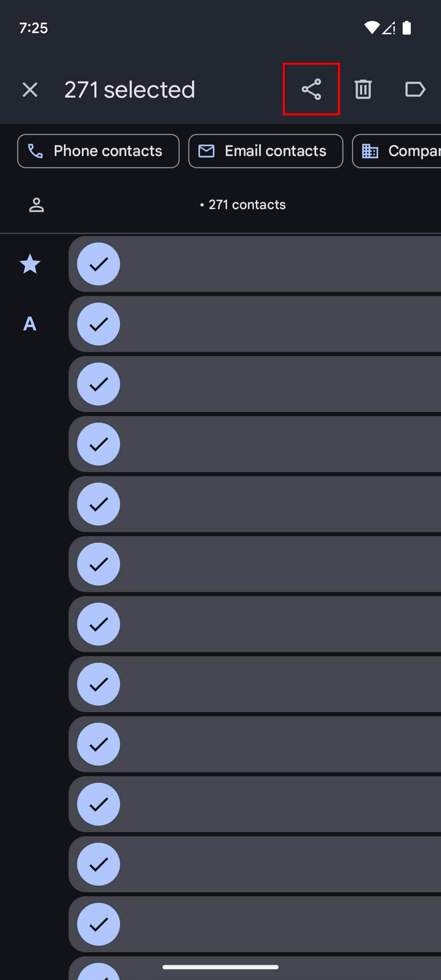The width and height of the screenshot is (441, 980).
Task: Uncheck the contact beside the star marker
Action: pos(99,264)
